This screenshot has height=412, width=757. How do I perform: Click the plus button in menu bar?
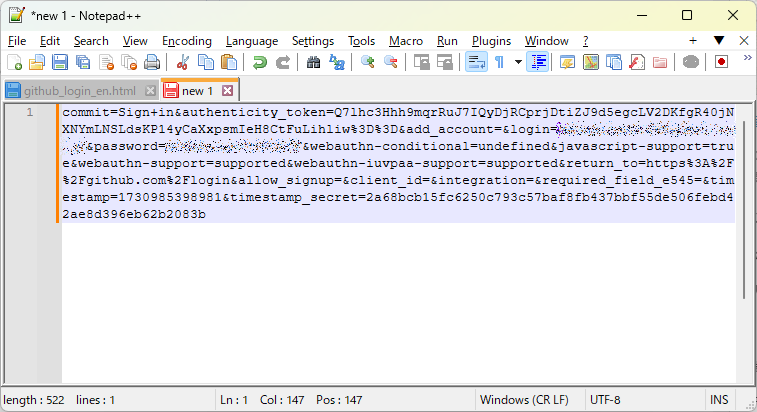click(693, 41)
